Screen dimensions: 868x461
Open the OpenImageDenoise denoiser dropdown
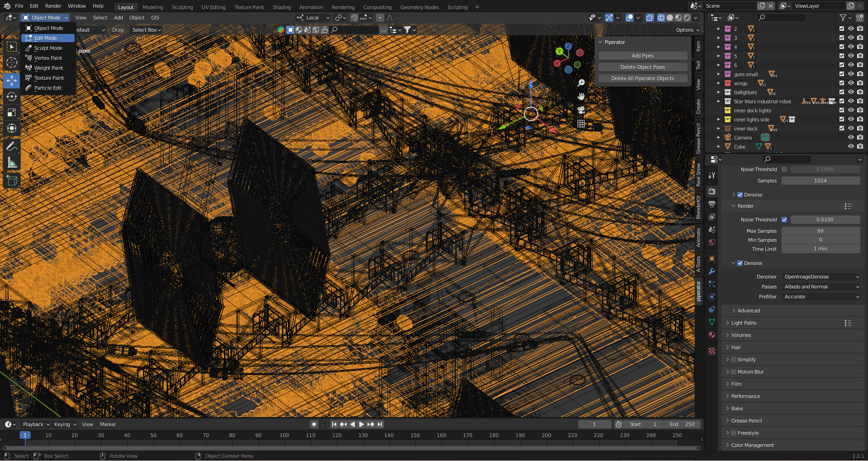click(x=821, y=277)
